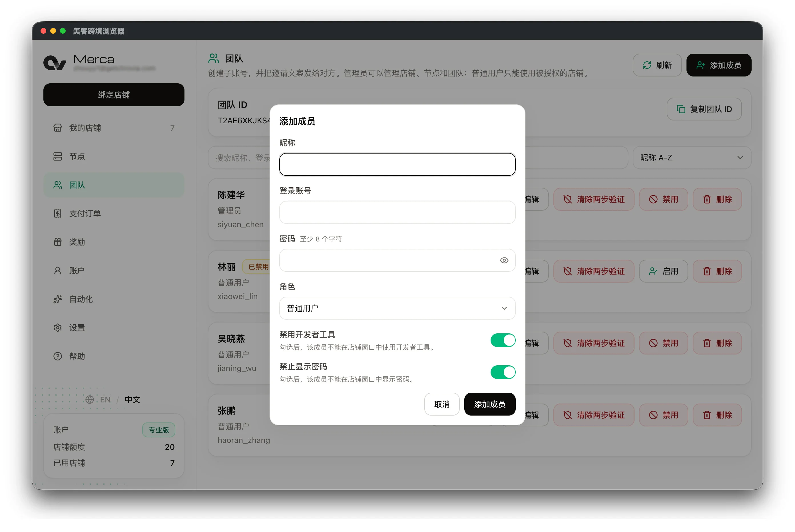Click 启用 user icon for 林丽
Image resolution: width=795 pixels, height=532 pixels.
653,271
